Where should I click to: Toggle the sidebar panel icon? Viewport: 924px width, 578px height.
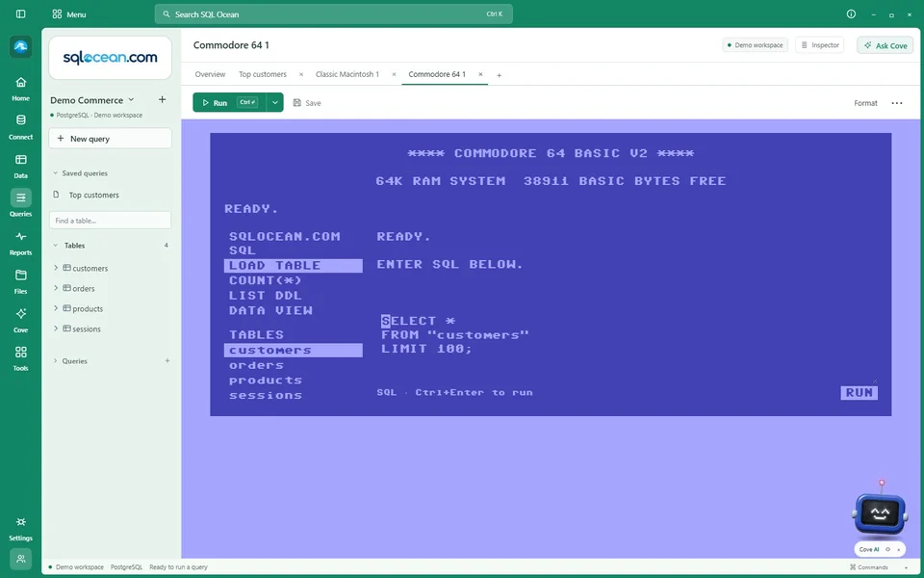[20, 14]
